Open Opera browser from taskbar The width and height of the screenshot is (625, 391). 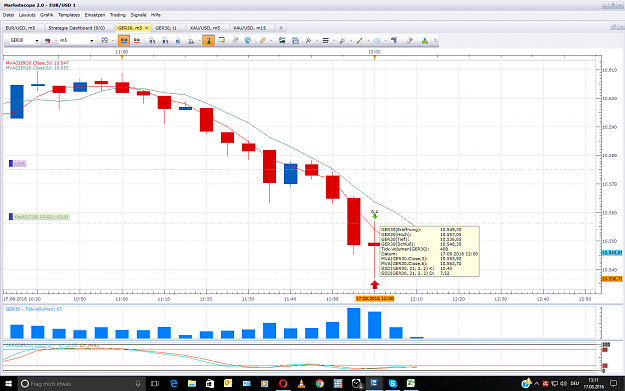point(283,383)
